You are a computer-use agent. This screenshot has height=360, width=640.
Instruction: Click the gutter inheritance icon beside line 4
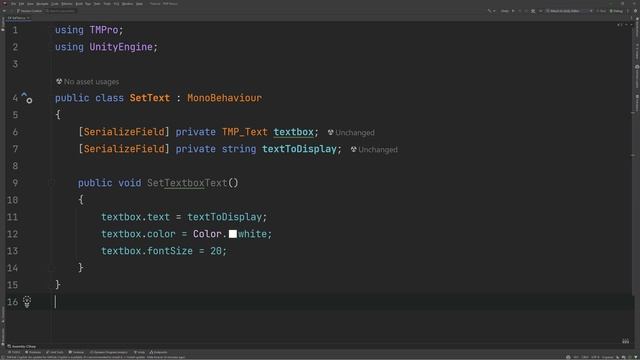(x=27, y=98)
